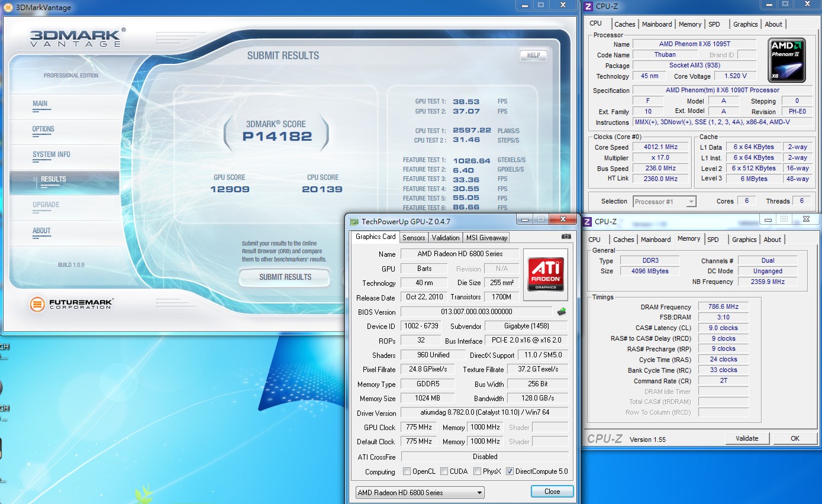This screenshot has width=822, height=504.
Task: Open SPD tab in lower CPU-Z window
Action: pos(713,240)
